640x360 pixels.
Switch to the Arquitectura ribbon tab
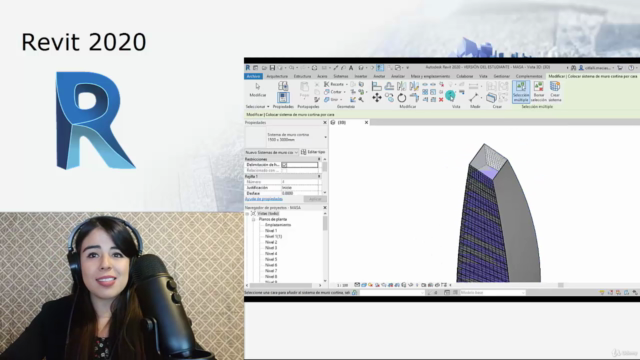tap(277, 76)
